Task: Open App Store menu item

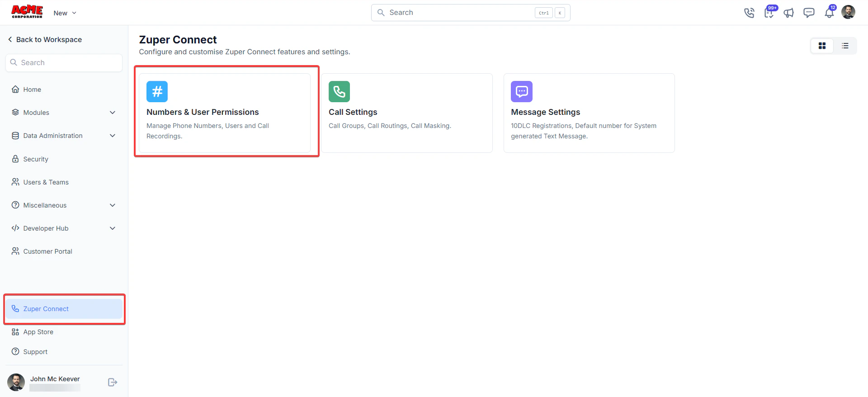Action: [x=64, y=332]
